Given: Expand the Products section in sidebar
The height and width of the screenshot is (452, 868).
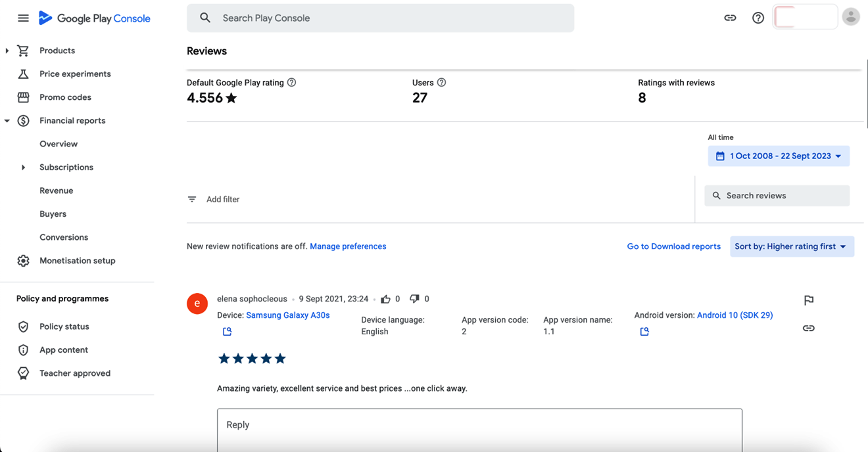Looking at the screenshot, I should tap(7, 51).
